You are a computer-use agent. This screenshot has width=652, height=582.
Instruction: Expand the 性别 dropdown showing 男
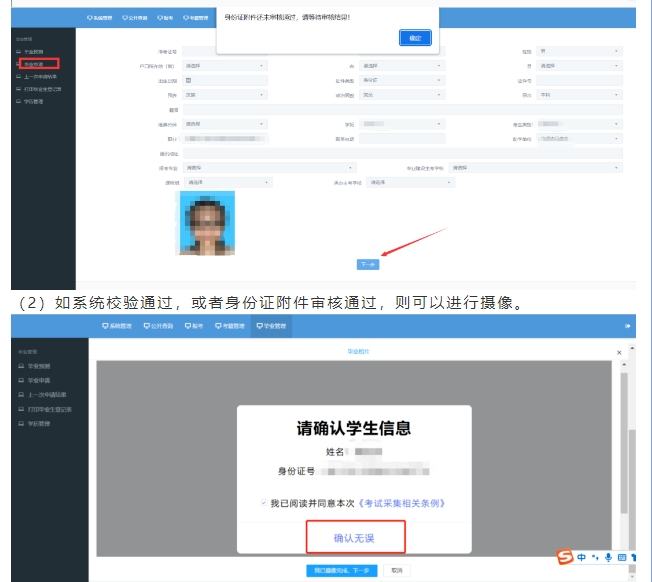click(x=578, y=51)
